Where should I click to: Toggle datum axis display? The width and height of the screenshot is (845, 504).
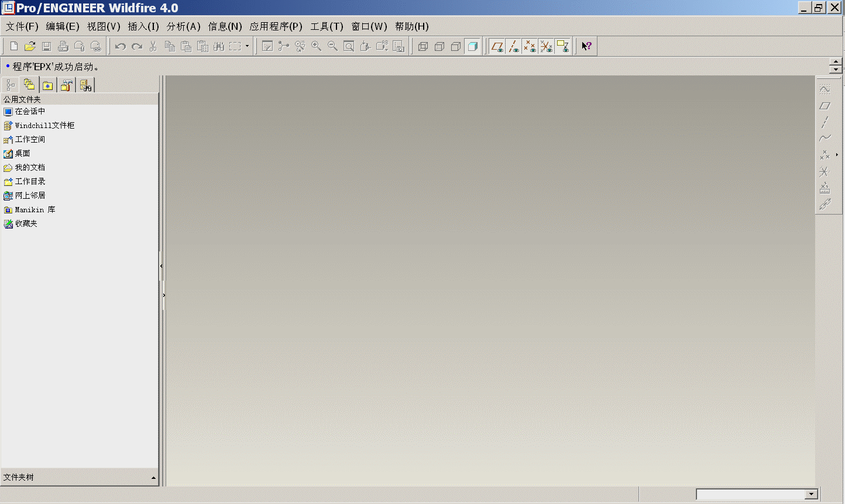pyautogui.click(x=514, y=46)
